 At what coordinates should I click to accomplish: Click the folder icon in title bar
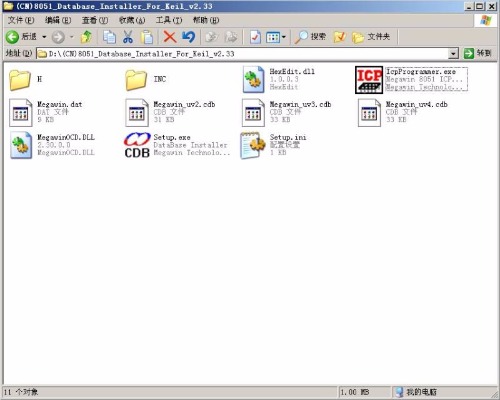point(8,6)
